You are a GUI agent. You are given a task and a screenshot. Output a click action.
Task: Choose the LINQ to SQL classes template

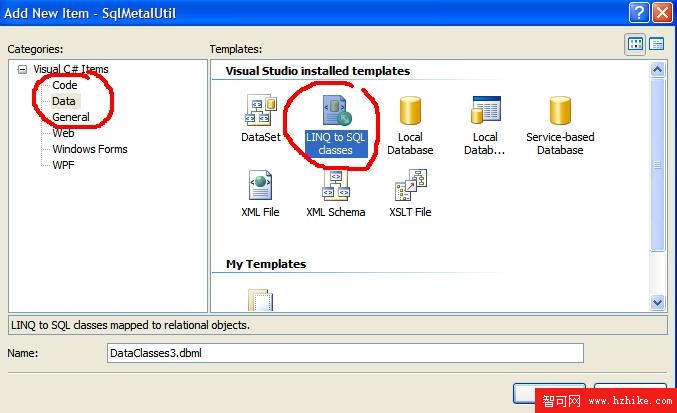click(335, 126)
